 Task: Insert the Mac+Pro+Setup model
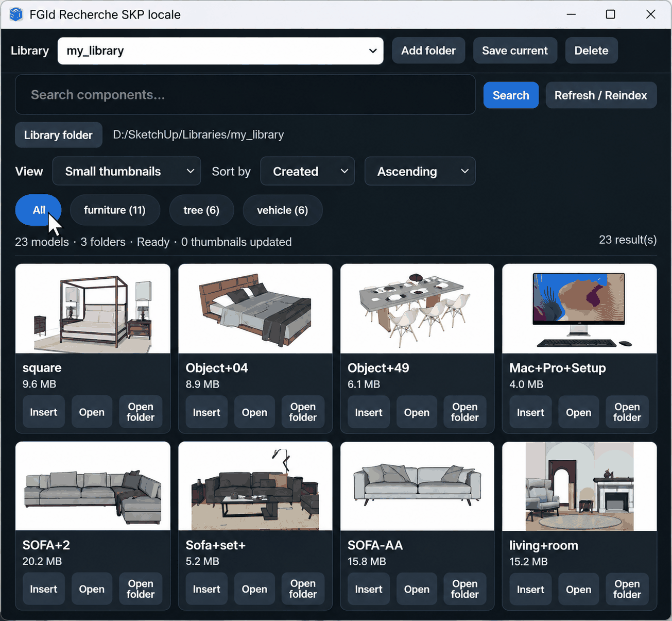pos(530,412)
